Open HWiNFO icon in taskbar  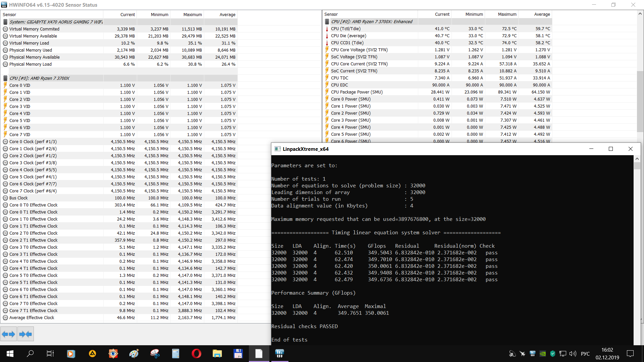(x=279, y=353)
